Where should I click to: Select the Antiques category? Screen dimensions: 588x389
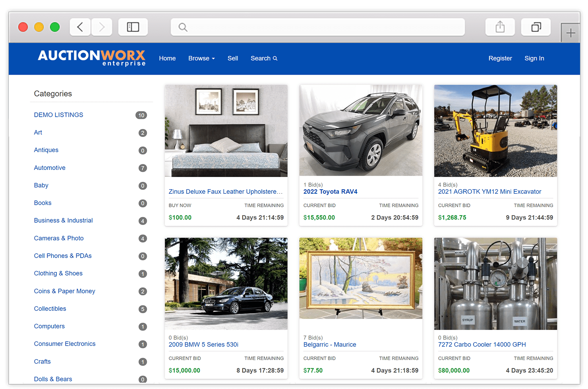coord(46,150)
